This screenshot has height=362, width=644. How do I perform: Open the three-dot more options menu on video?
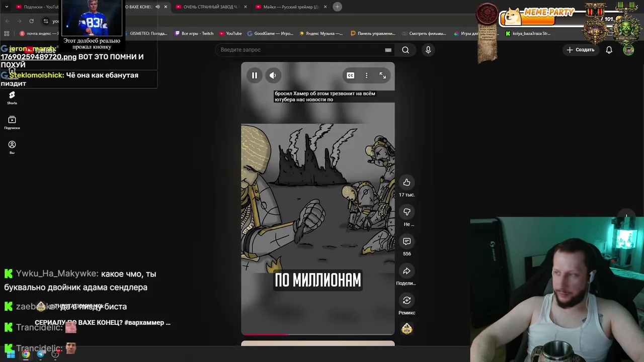[366, 75]
